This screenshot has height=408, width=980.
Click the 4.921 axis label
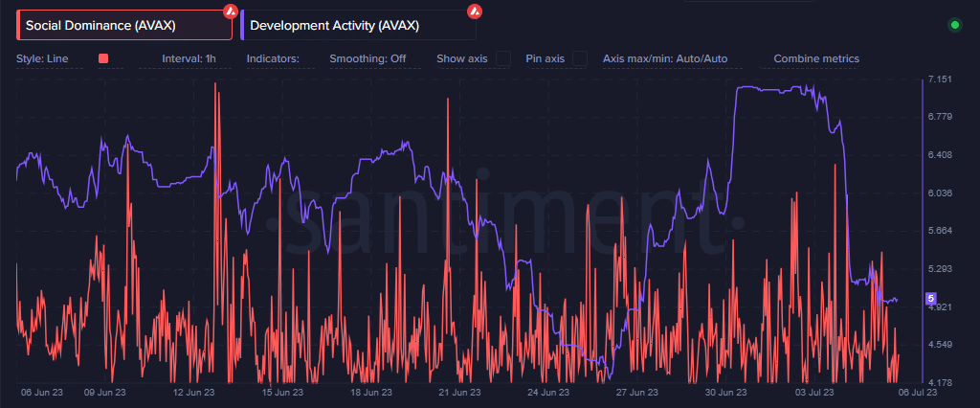pyautogui.click(x=942, y=307)
